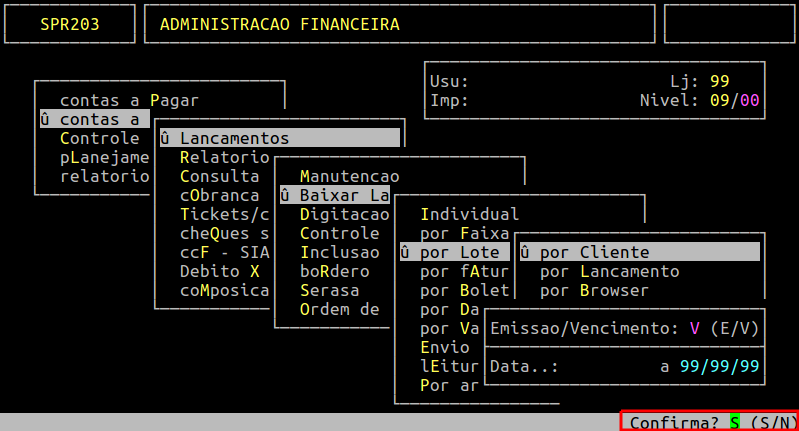Click the end date field '99/99/99'
799x431 pixels.
click(719, 366)
